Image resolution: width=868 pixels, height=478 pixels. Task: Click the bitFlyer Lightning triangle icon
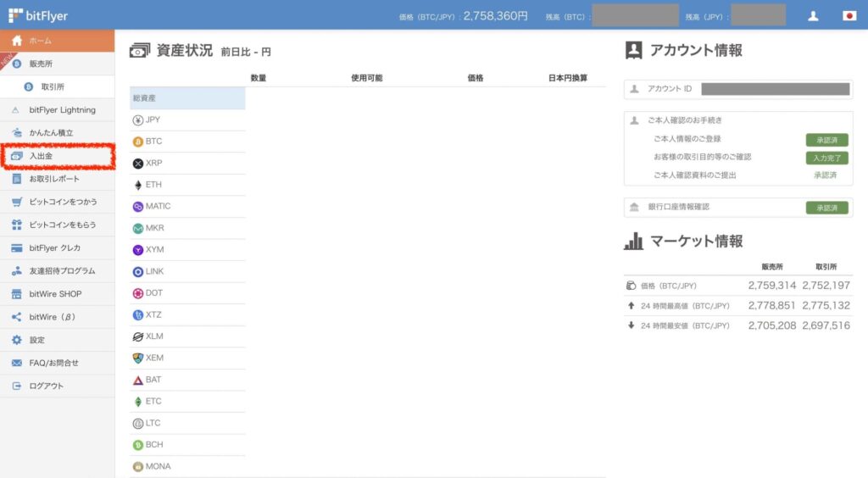15,110
